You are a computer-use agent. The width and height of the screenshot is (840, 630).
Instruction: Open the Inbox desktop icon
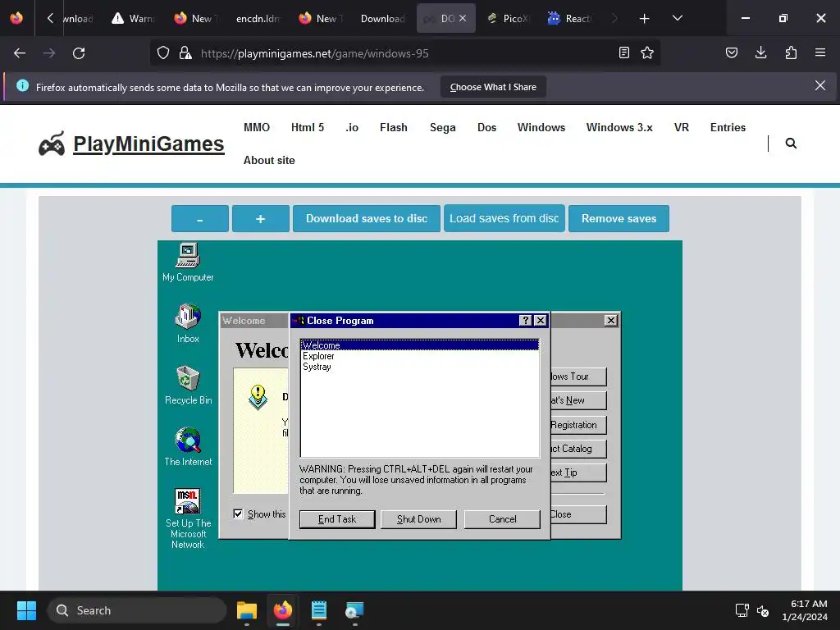point(188,323)
